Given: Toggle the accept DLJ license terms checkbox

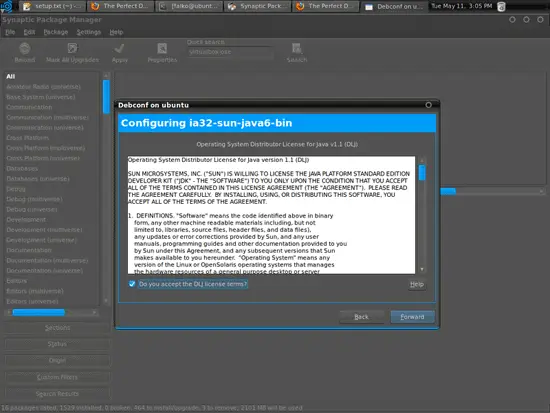Looking at the screenshot, I should 132,284.
